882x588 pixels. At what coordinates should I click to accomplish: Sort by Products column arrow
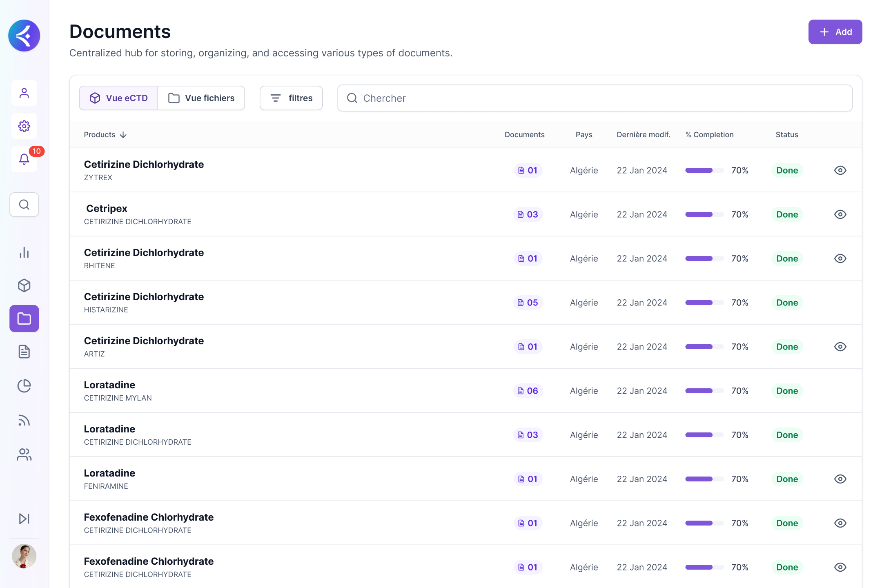click(123, 135)
